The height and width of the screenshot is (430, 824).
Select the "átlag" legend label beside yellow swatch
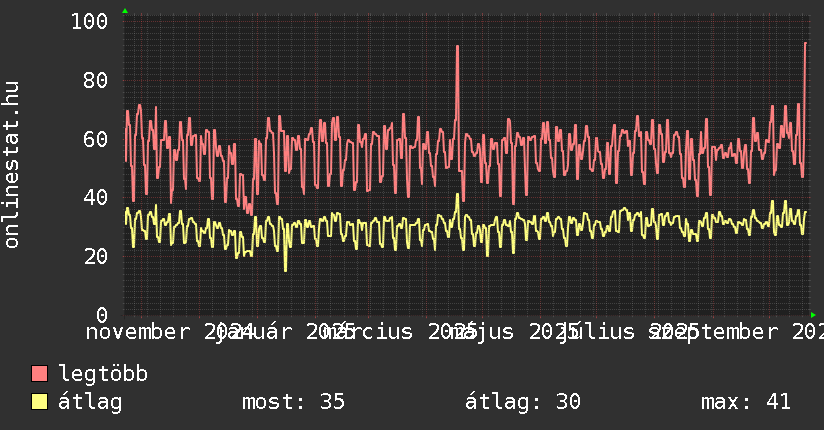[90, 402]
